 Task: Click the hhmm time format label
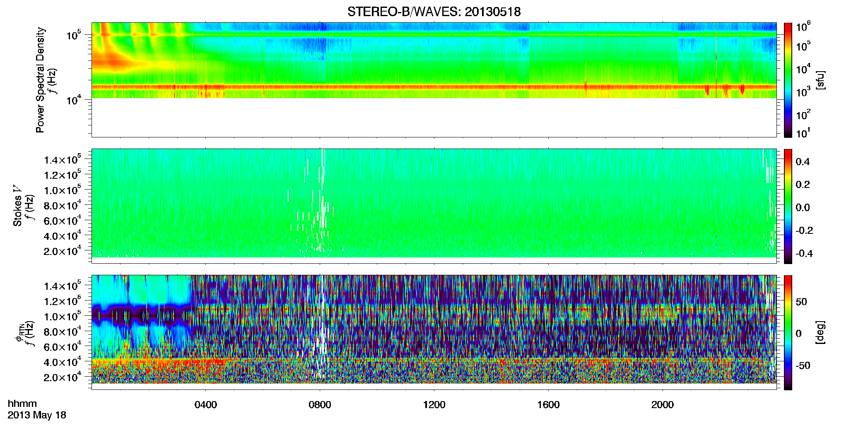[22, 404]
